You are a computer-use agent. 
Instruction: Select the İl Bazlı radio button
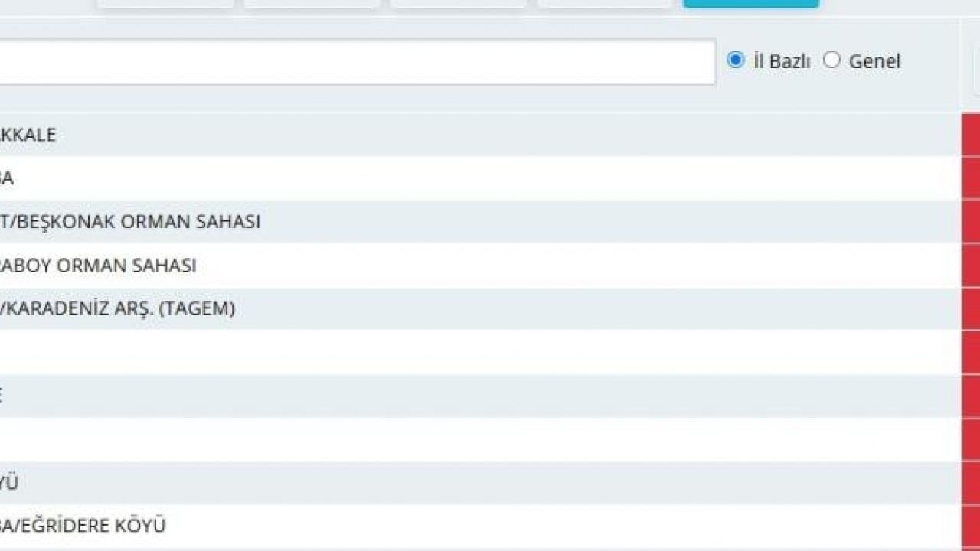coord(736,60)
